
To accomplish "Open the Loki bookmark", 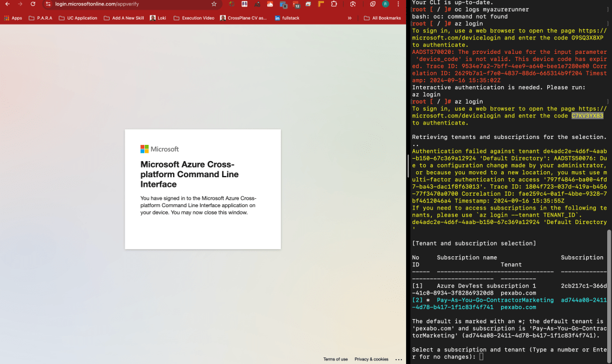I will [x=158, y=18].
